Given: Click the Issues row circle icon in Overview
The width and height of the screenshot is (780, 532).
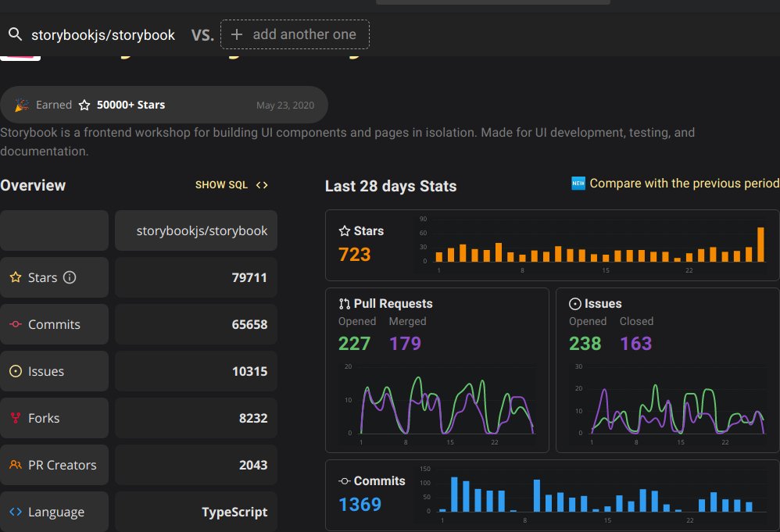Looking at the screenshot, I should click(16, 371).
